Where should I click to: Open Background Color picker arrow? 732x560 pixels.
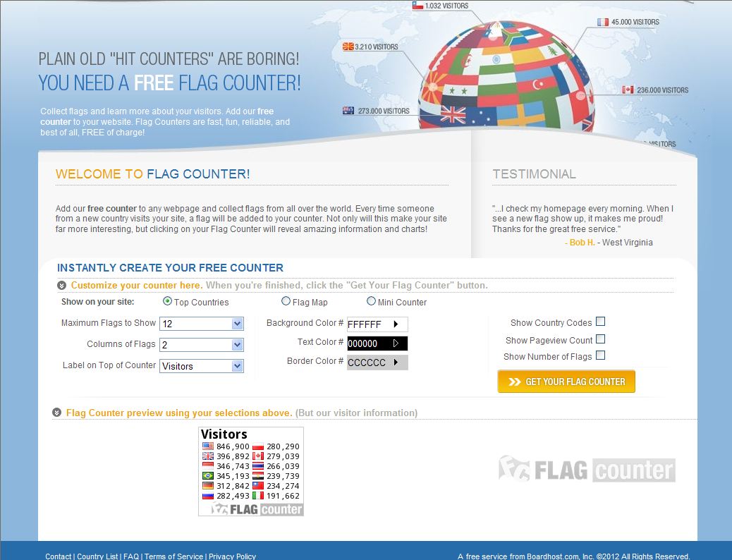396,324
